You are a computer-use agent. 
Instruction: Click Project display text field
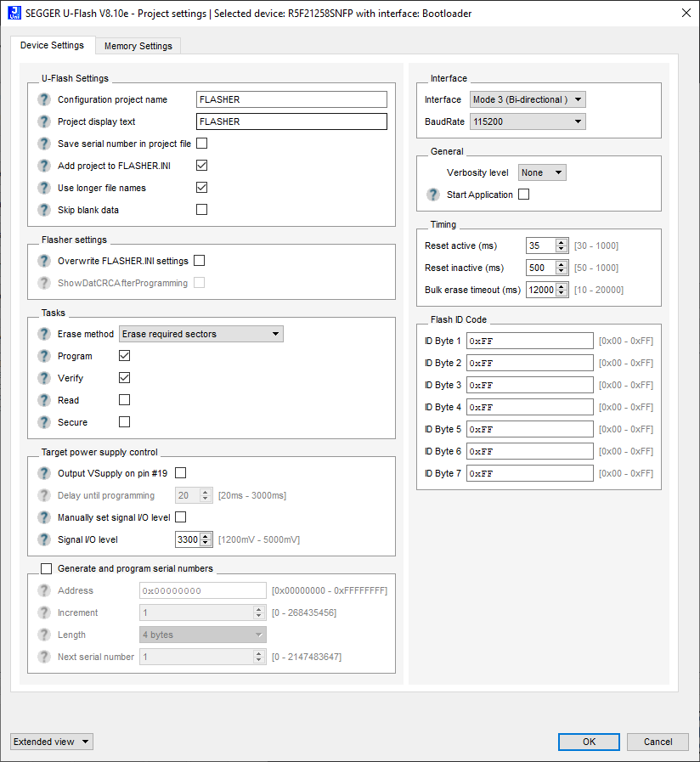click(291, 121)
